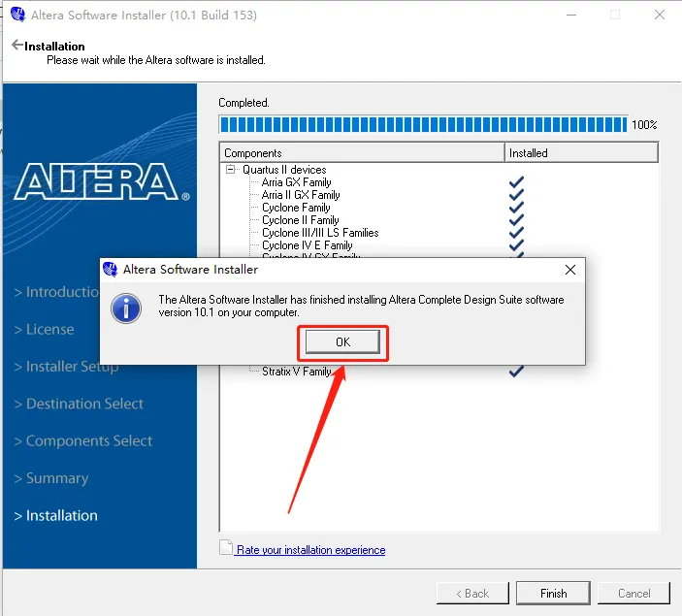Minimize the Altera Software Installer window

(x=571, y=15)
